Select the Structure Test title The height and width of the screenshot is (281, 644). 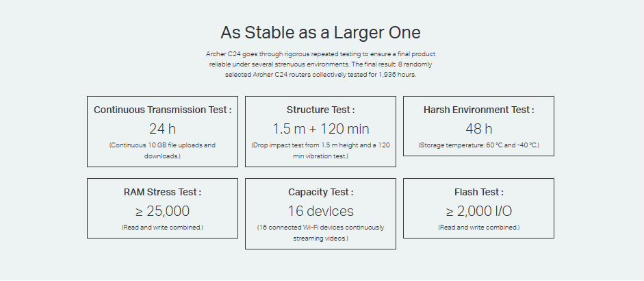[x=320, y=110]
